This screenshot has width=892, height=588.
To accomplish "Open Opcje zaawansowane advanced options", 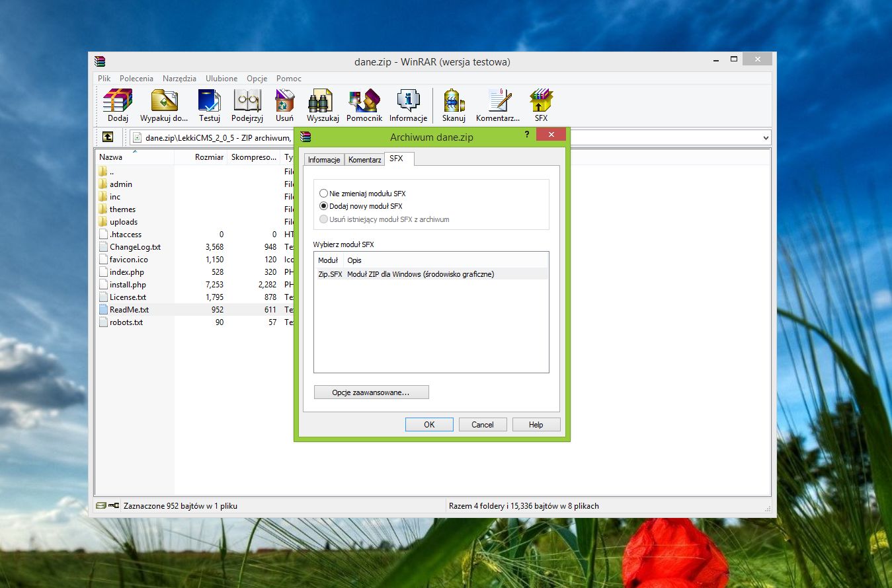I will [x=371, y=392].
